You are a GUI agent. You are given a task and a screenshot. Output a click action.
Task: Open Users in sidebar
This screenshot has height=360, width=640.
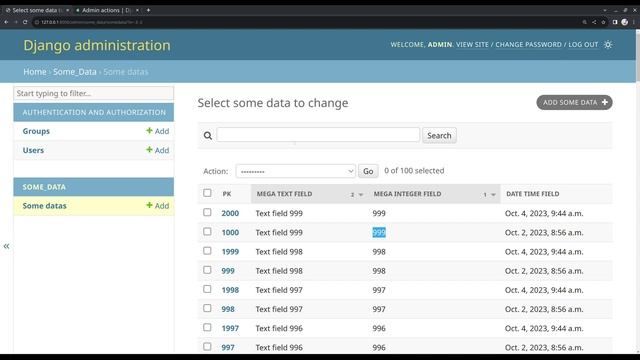(33, 150)
